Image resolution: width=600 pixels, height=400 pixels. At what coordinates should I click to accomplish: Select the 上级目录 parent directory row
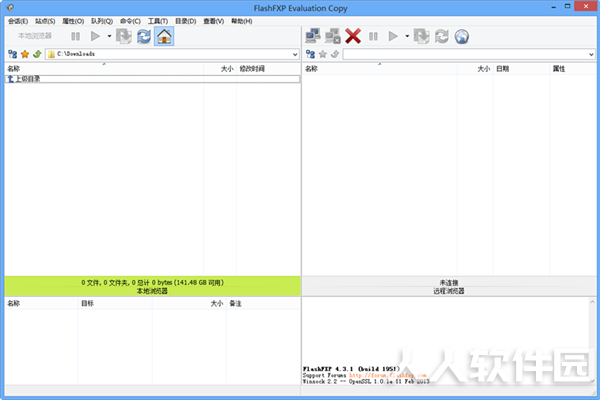tap(152, 79)
